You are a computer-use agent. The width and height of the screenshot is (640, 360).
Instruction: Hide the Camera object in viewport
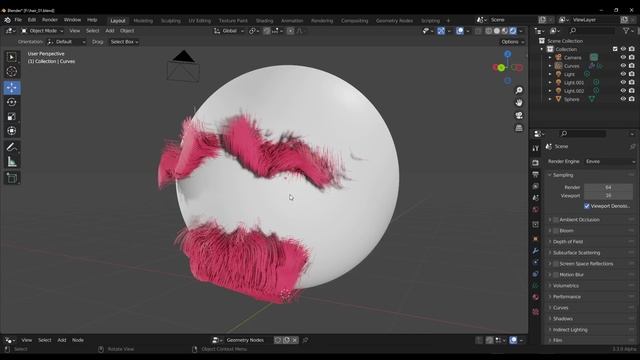(x=623, y=58)
